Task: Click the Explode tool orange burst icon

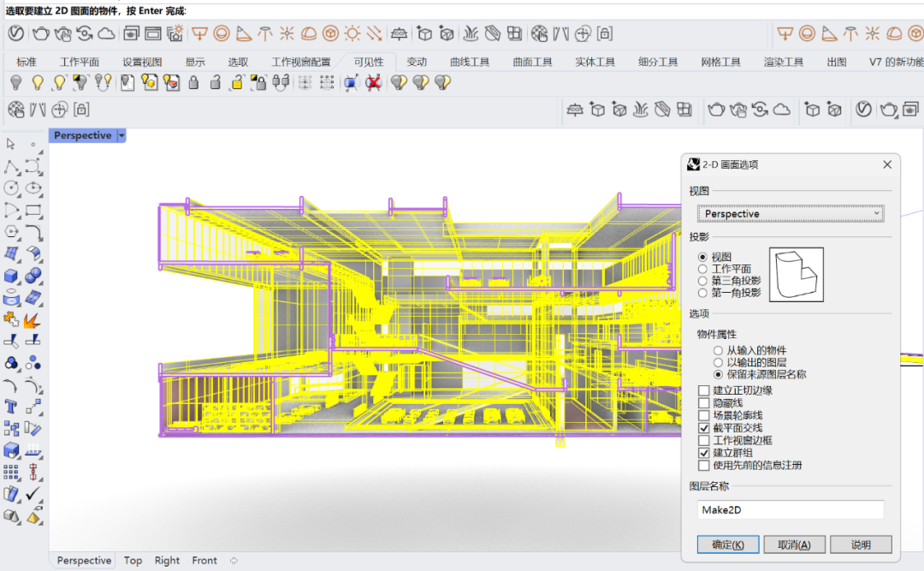Action: click(33, 320)
